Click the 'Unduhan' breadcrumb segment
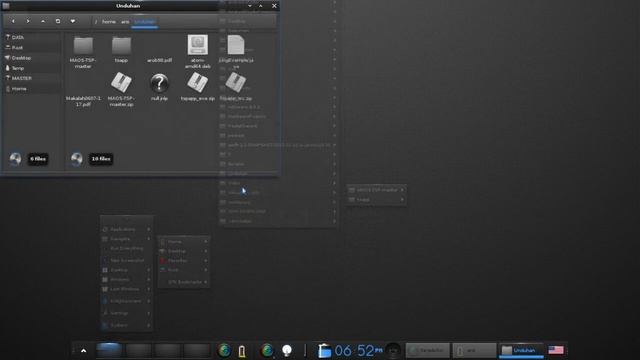 (x=144, y=22)
